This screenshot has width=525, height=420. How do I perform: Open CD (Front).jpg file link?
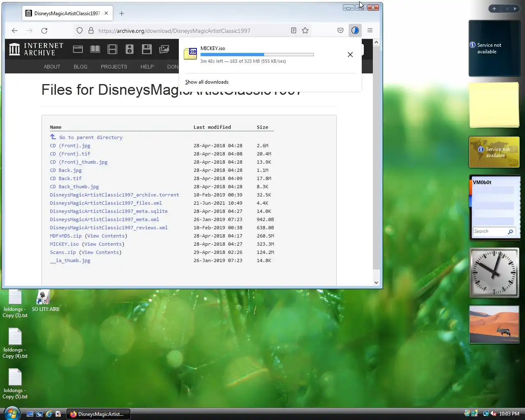[x=70, y=146]
